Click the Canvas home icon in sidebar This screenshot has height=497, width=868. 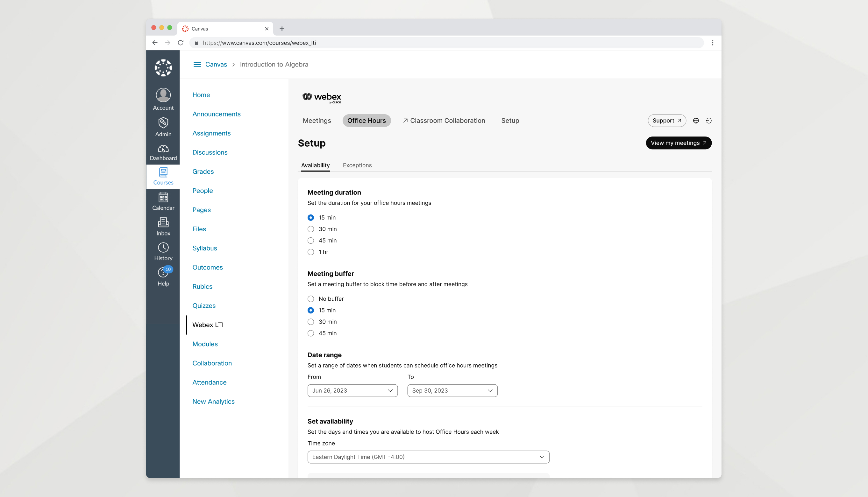(x=163, y=67)
